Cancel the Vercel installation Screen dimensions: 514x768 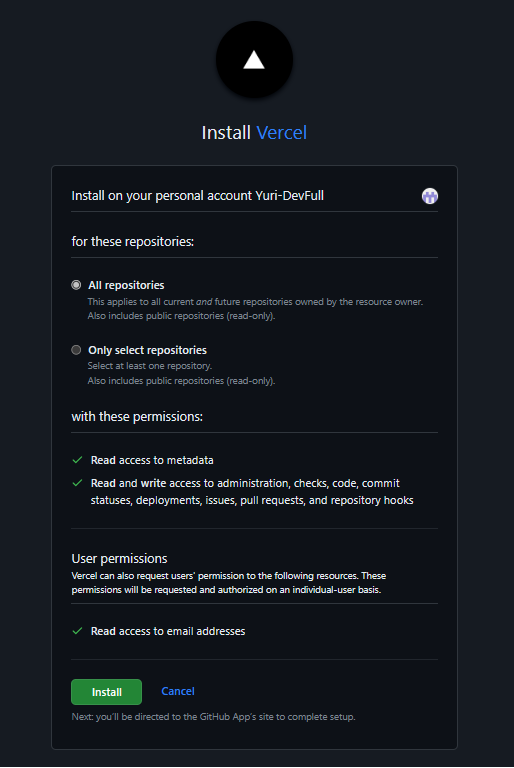click(x=178, y=691)
